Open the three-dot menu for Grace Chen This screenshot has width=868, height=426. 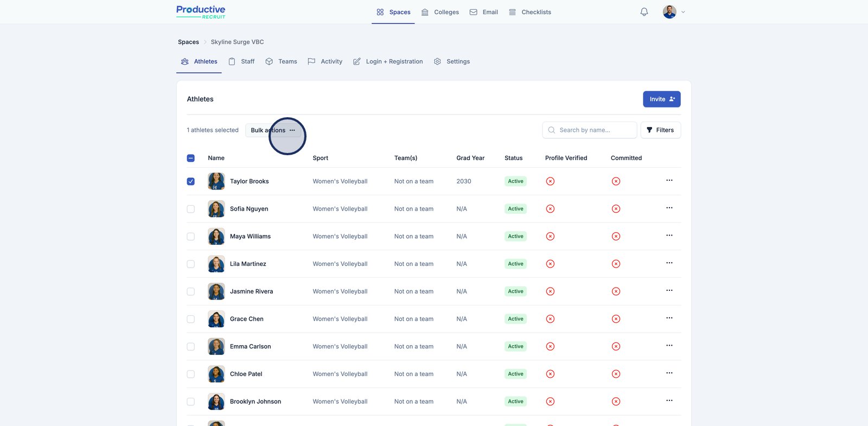pos(669,318)
